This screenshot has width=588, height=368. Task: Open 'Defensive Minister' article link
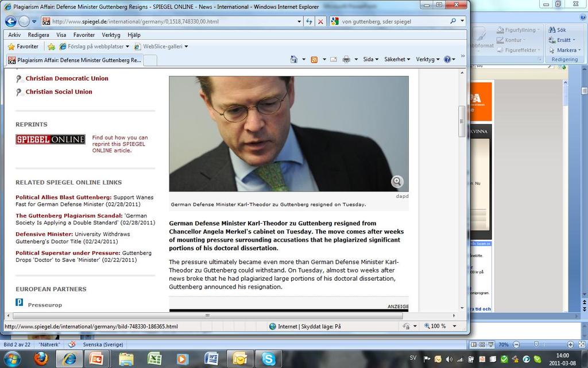(x=44, y=234)
